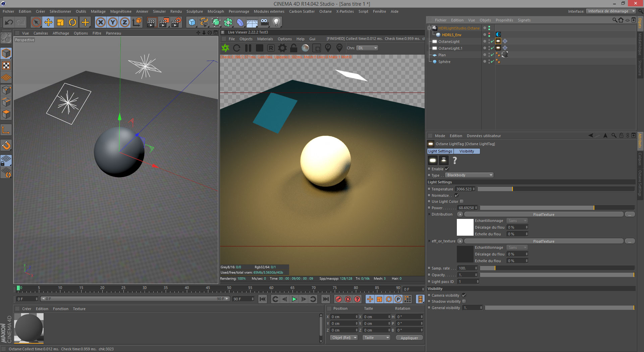Toggle the X axis lock
Screen dimensions: 644x352
coord(100,22)
